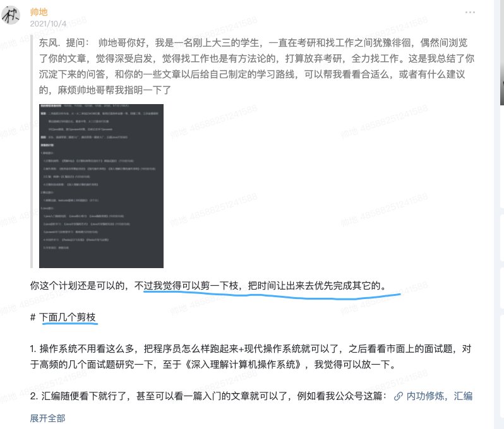504x429 pixels.
Task: Click list item 1 about 操作系统不用看这么多
Action: pyautogui.click(x=250, y=356)
